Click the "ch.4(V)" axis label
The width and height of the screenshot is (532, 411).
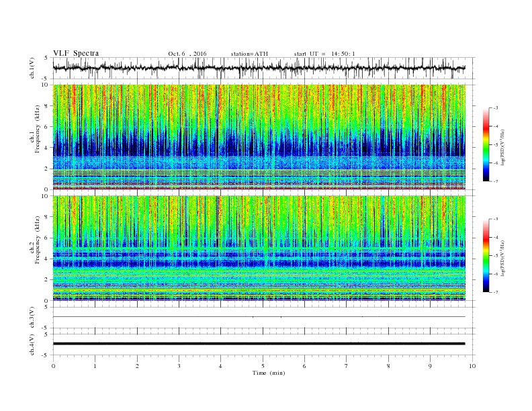point(32,345)
